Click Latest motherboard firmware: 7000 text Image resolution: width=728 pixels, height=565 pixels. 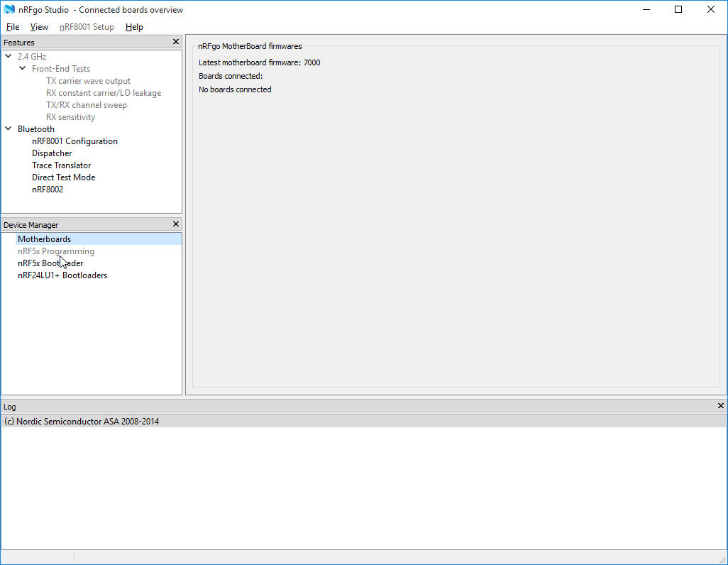click(260, 62)
